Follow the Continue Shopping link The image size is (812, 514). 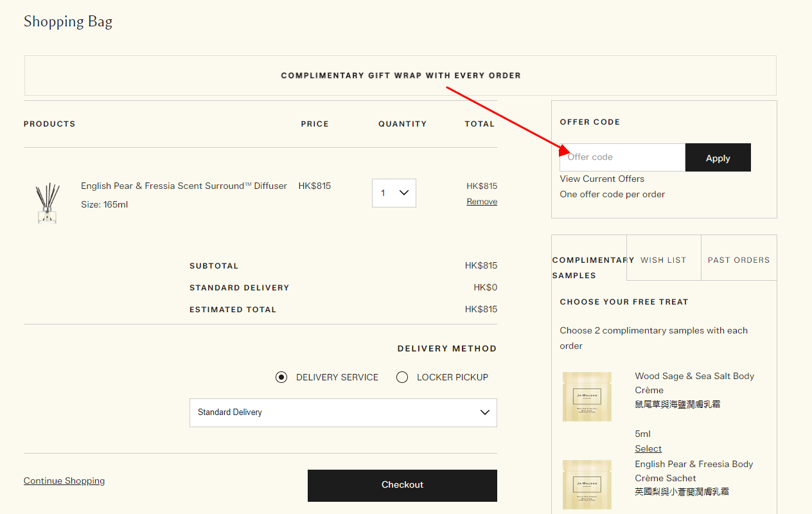[64, 481]
